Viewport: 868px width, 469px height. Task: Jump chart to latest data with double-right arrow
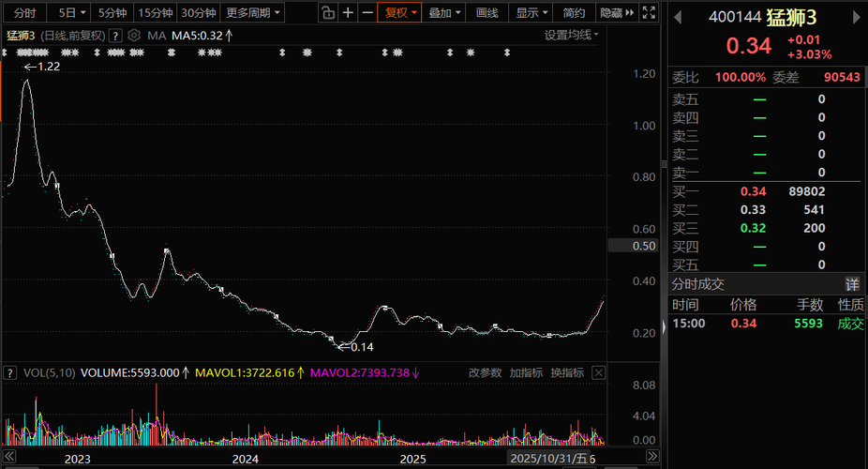[x=652, y=457]
